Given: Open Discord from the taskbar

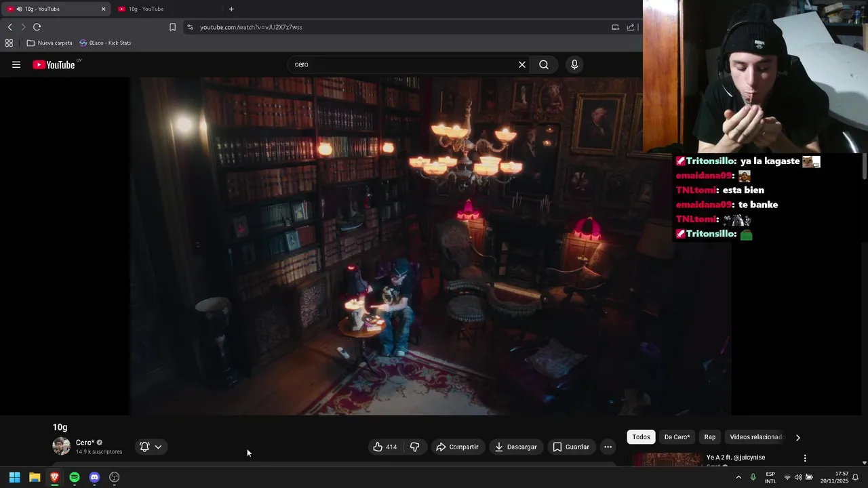Looking at the screenshot, I should (x=94, y=477).
